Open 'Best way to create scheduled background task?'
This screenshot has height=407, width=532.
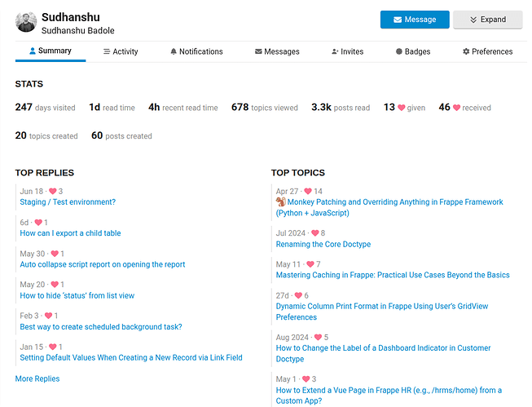tap(101, 326)
